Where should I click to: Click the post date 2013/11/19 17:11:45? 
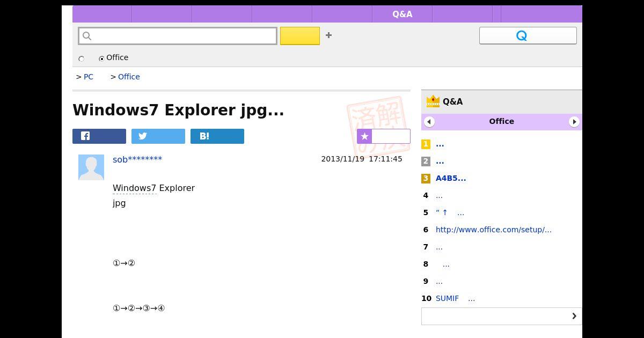tap(362, 159)
